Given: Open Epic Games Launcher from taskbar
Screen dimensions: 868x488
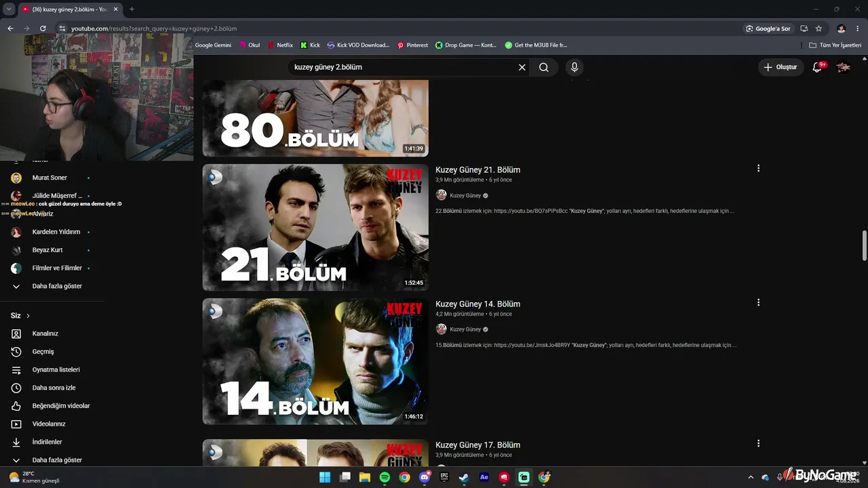Looking at the screenshot, I should (444, 477).
